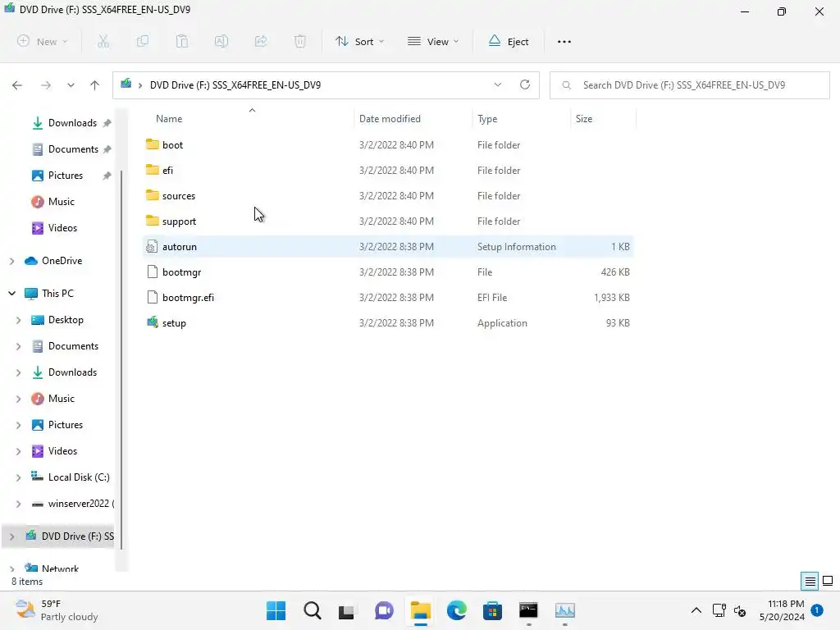Refresh the folder view
Screen dimensions: 840x630
pyautogui.click(x=525, y=84)
